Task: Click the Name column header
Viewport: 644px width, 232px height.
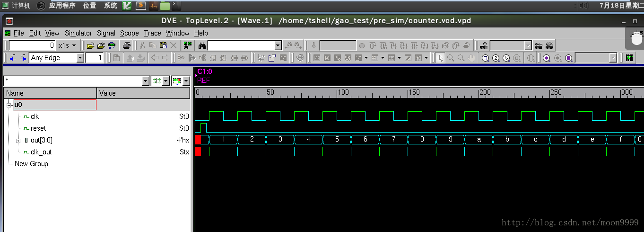Action: coord(50,93)
